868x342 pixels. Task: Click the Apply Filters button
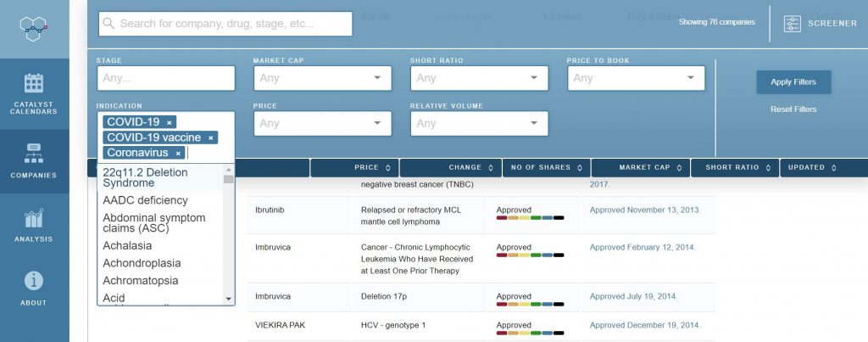[793, 82]
